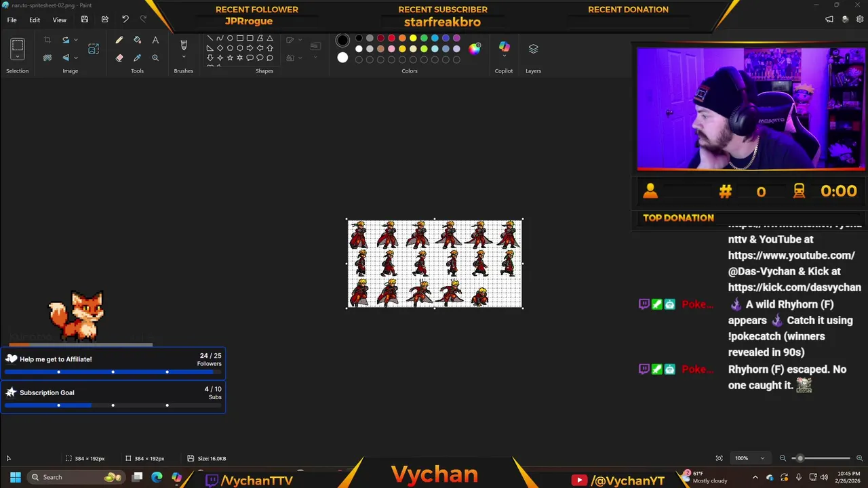Expand the Copilot dropdown chevron
This screenshot has height=488, width=868.
[x=504, y=56]
